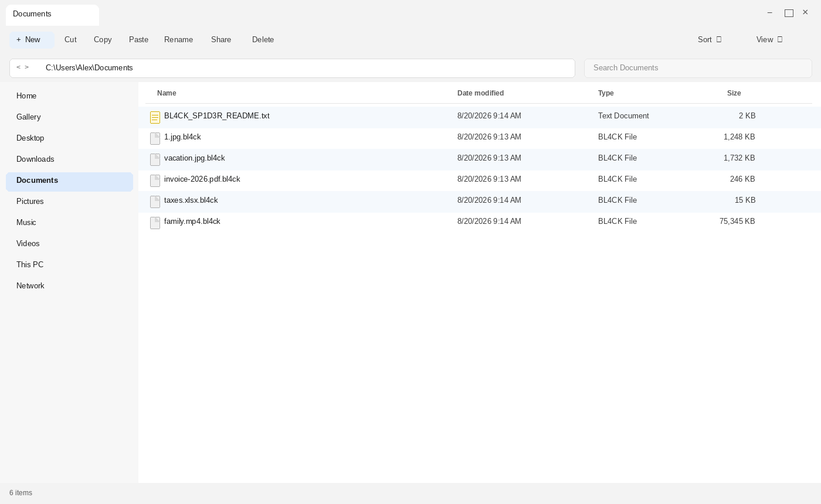Click the file icon beside taxes.xlsx.bl4ck
This screenshot has height=504, width=821.
tap(155, 202)
